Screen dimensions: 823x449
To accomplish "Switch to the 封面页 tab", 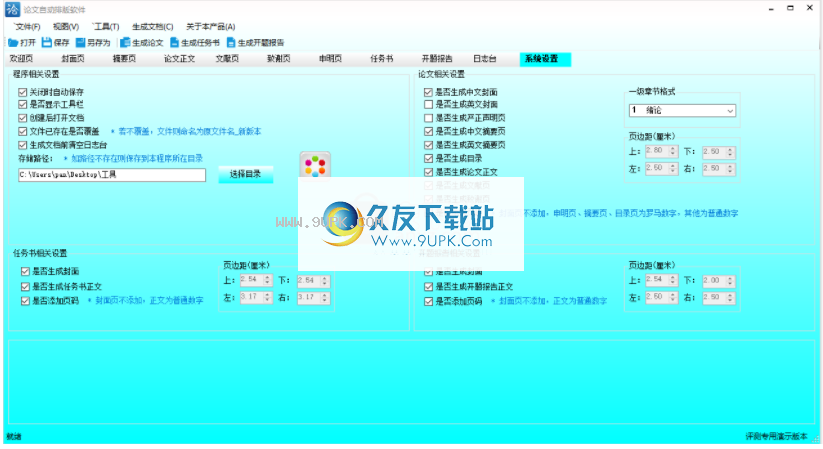I will click(73, 59).
